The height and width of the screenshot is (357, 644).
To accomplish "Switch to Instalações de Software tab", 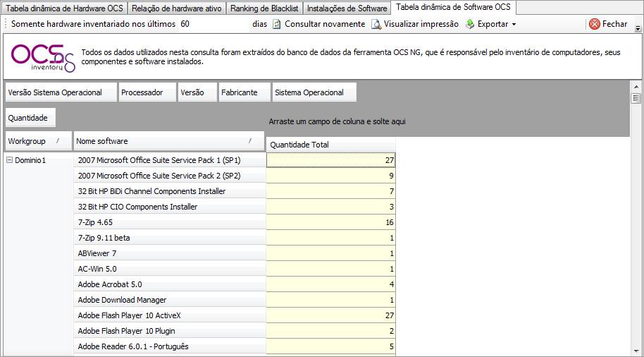I will [347, 8].
